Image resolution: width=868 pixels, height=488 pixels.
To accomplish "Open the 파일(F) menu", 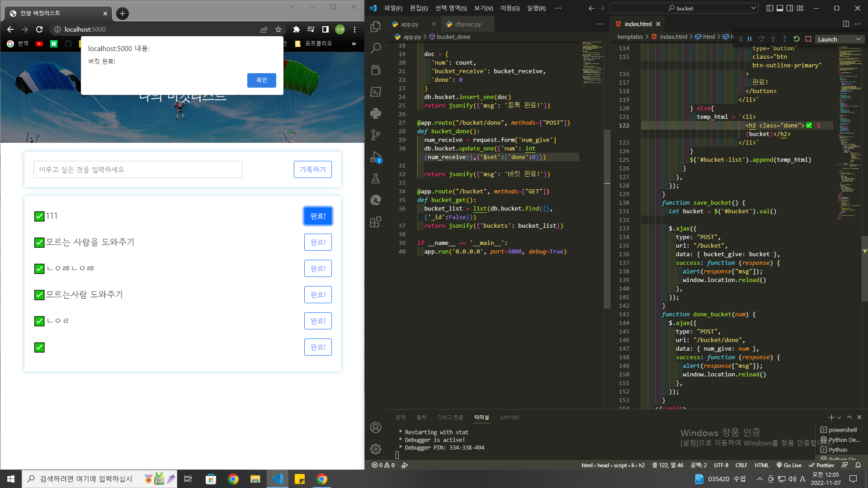I will tap(393, 8).
